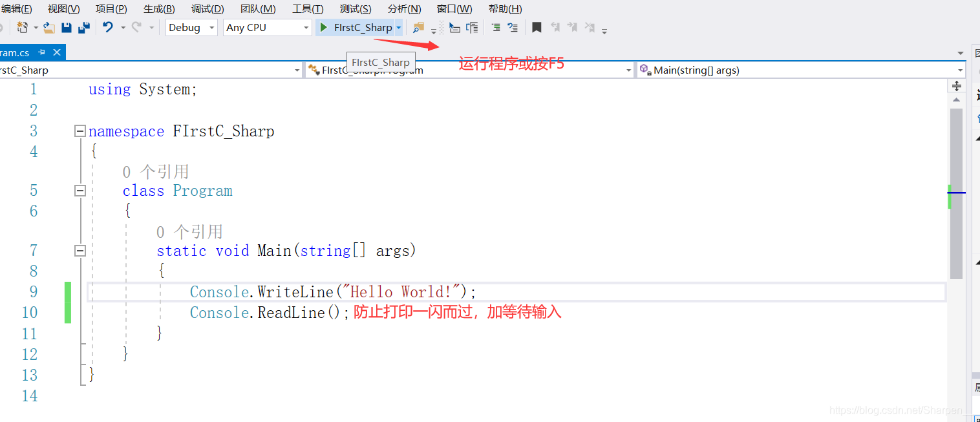Open the 测试(S) menu
The width and height of the screenshot is (980, 422).
356,9
